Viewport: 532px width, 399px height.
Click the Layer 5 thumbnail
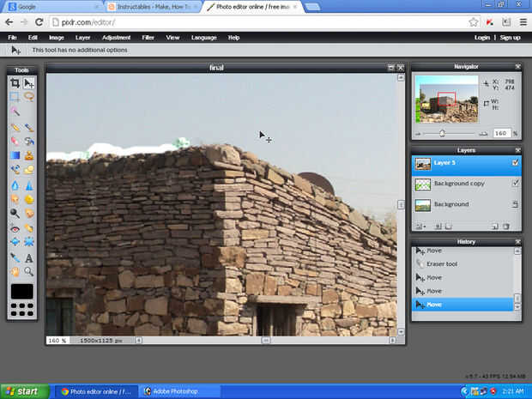coord(423,164)
